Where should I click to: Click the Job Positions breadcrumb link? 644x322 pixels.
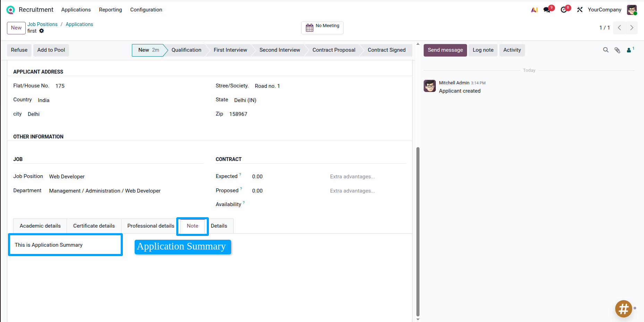[x=42, y=24]
